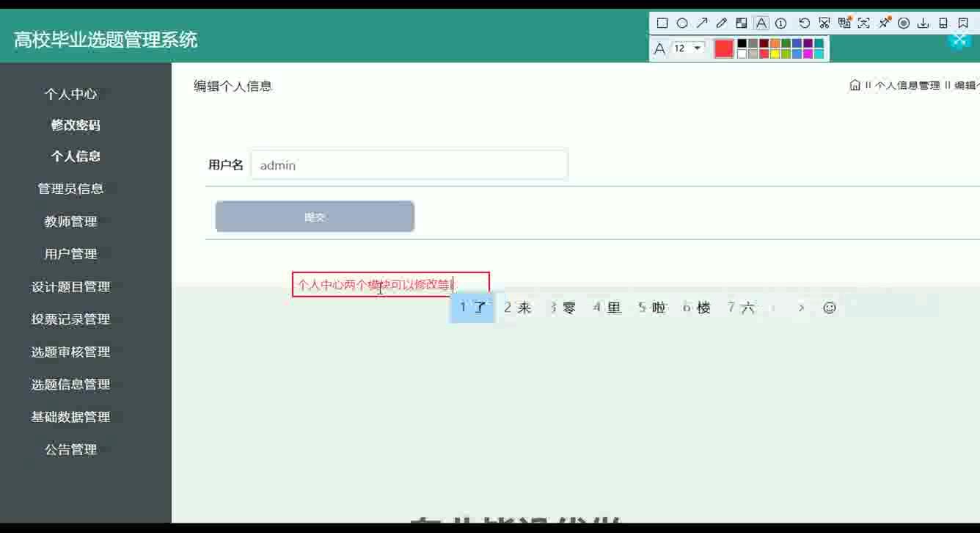The height and width of the screenshot is (533, 980).
Task: Go to next candidate page arrow
Action: (x=801, y=308)
